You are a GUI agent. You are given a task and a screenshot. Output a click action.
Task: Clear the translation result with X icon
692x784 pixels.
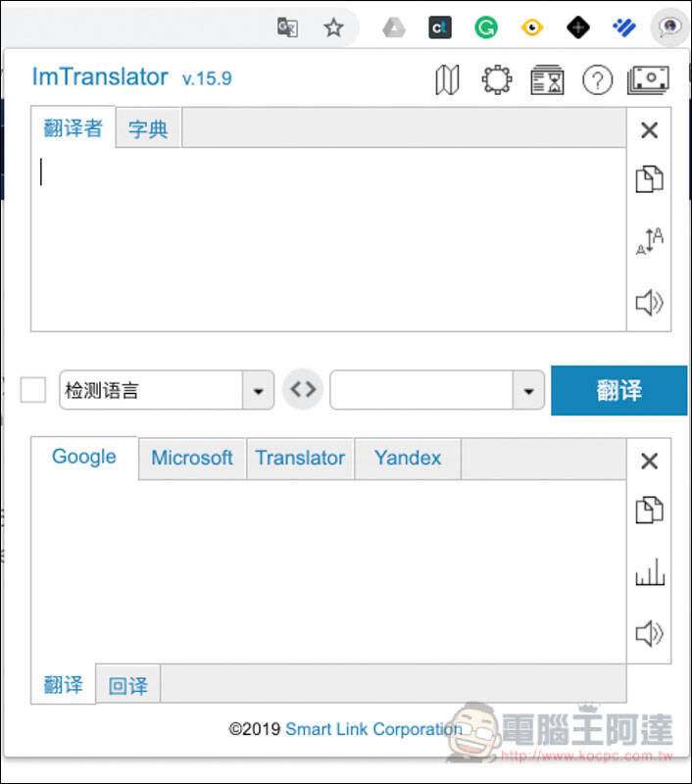pos(649,461)
